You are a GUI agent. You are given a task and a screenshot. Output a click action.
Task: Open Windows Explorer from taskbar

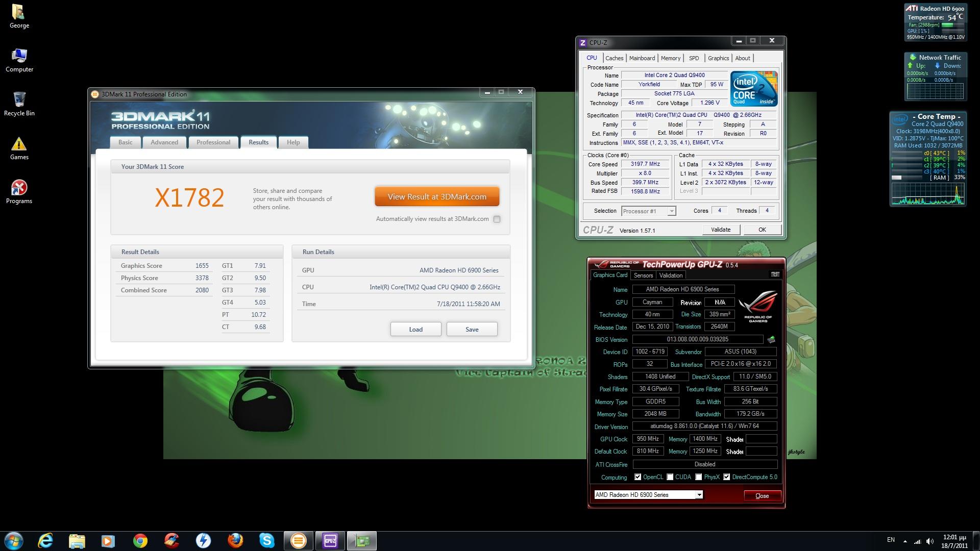pos(77,541)
